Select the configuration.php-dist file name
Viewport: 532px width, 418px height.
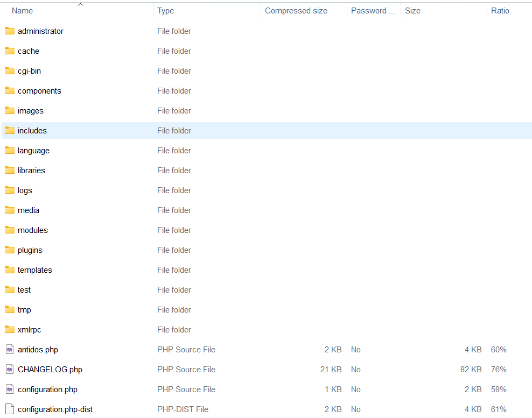click(x=55, y=409)
